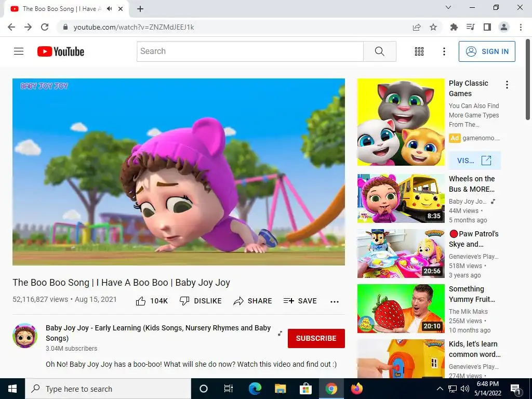Open ad options three-dot menu
This screenshot has width=532, height=399.
click(507, 85)
